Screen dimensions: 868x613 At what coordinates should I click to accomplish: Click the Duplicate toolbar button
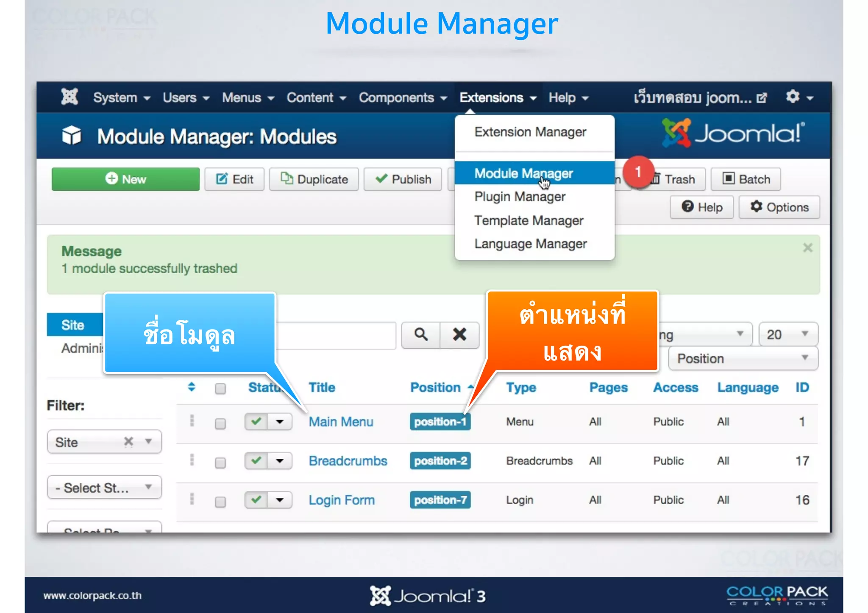(314, 179)
